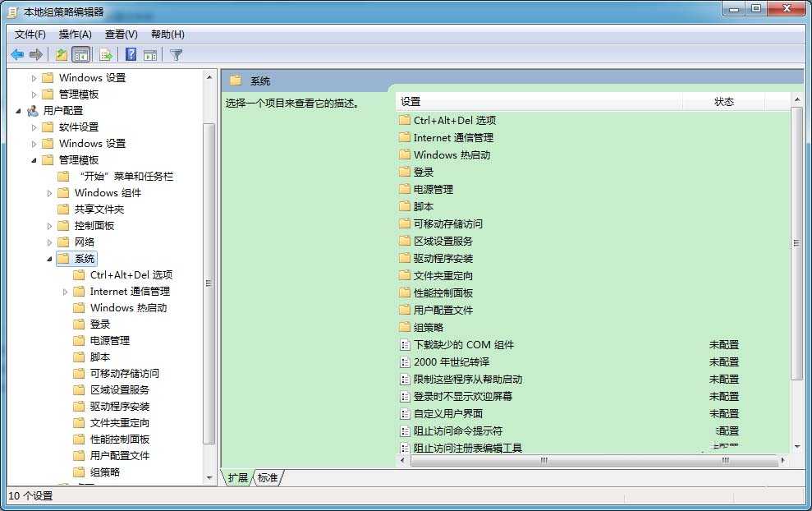The height and width of the screenshot is (511, 812).
Task: Click the up one level folder icon
Action: click(x=61, y=54)
